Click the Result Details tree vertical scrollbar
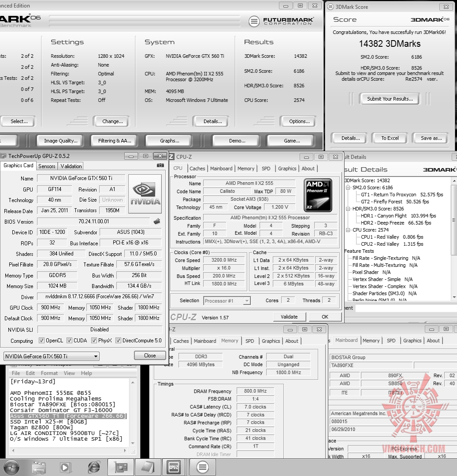This screenshot has height=476, width=457. [x=454, y=239]
